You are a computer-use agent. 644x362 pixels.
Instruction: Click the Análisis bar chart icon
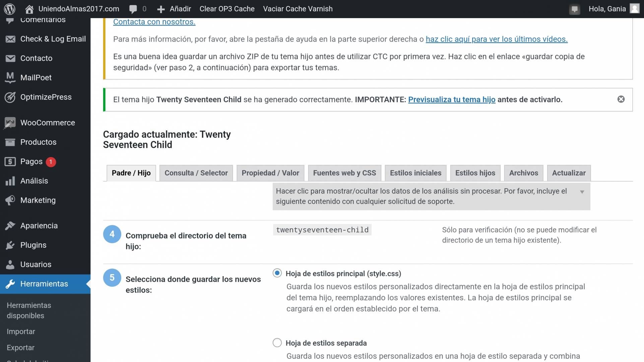click(x=10, y=181)
